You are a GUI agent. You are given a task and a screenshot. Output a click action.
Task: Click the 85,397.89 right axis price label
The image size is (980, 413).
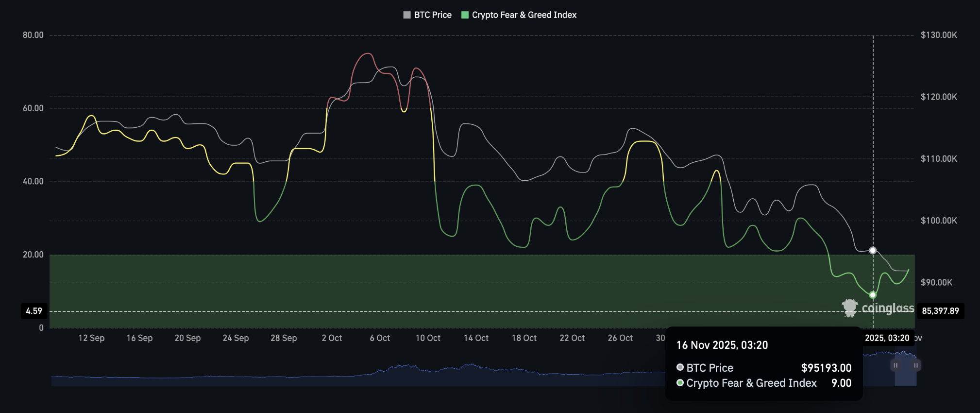pyautogui.click(x=940, y=311)
